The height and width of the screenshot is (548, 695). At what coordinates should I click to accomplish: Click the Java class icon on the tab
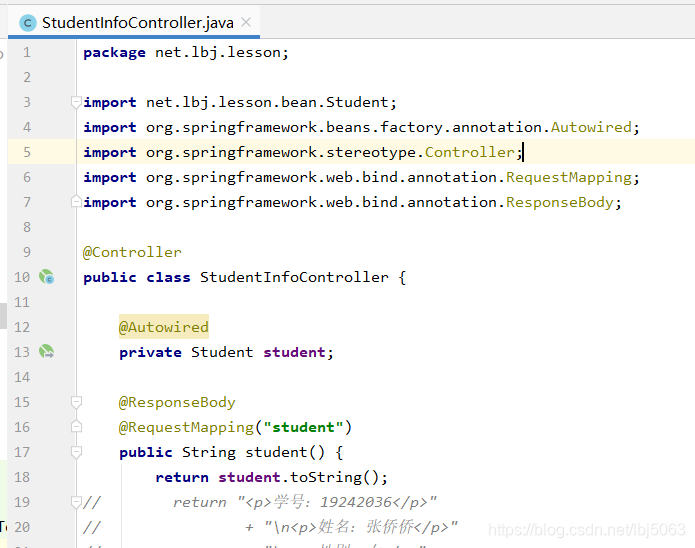pyautogui.click(x=28, y=23)
